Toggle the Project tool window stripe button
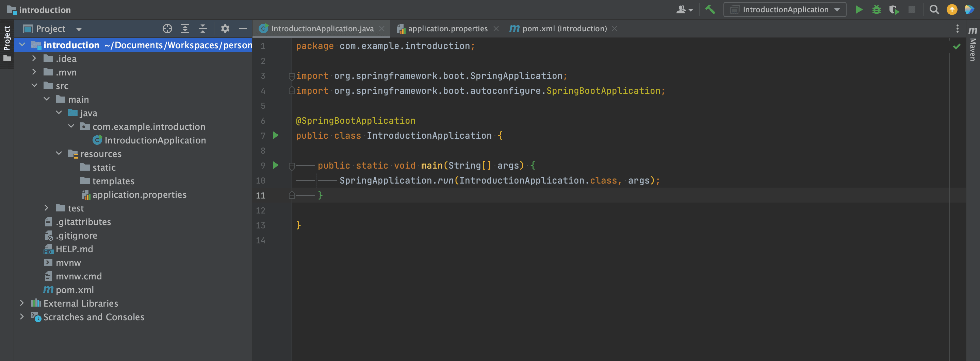The width and height of the screenshot is (980, 361). tap(7, 44)
